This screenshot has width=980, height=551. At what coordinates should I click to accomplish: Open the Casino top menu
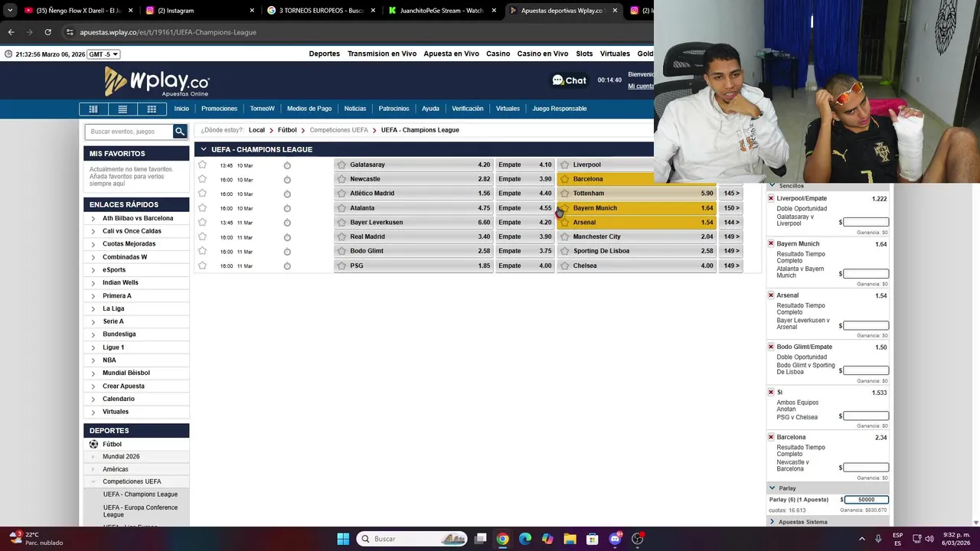[x=498, y=54]
